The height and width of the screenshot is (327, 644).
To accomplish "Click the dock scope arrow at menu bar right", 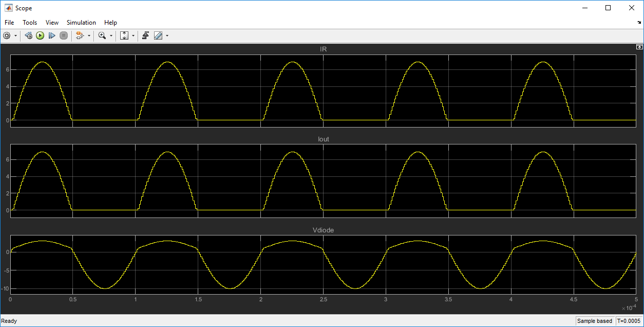I will 639,23.
